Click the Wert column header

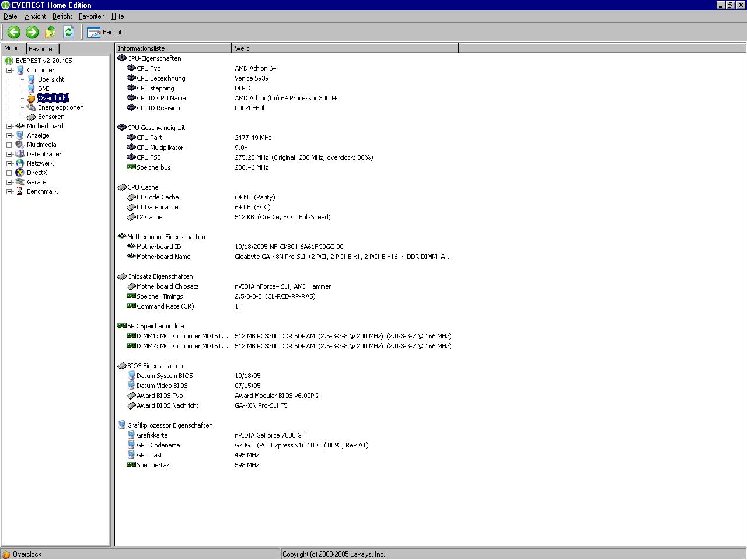(345, 48)
